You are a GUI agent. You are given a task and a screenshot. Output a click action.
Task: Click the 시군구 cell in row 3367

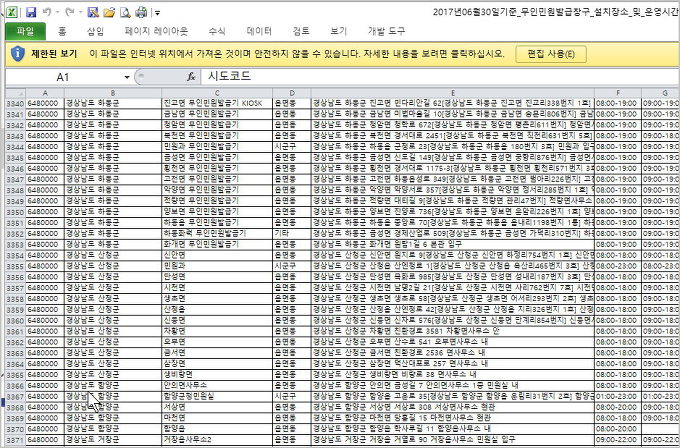292,396
